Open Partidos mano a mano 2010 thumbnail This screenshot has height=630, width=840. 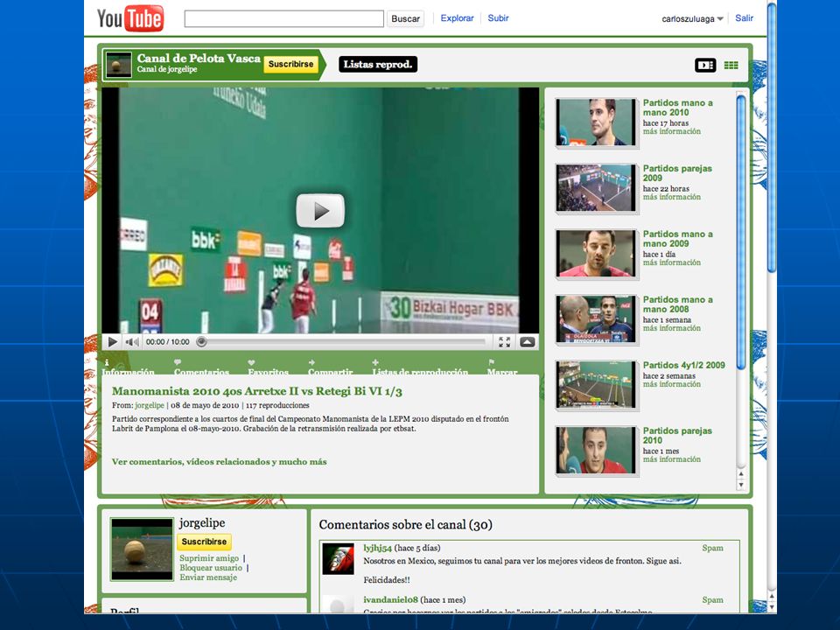[597, 122]
